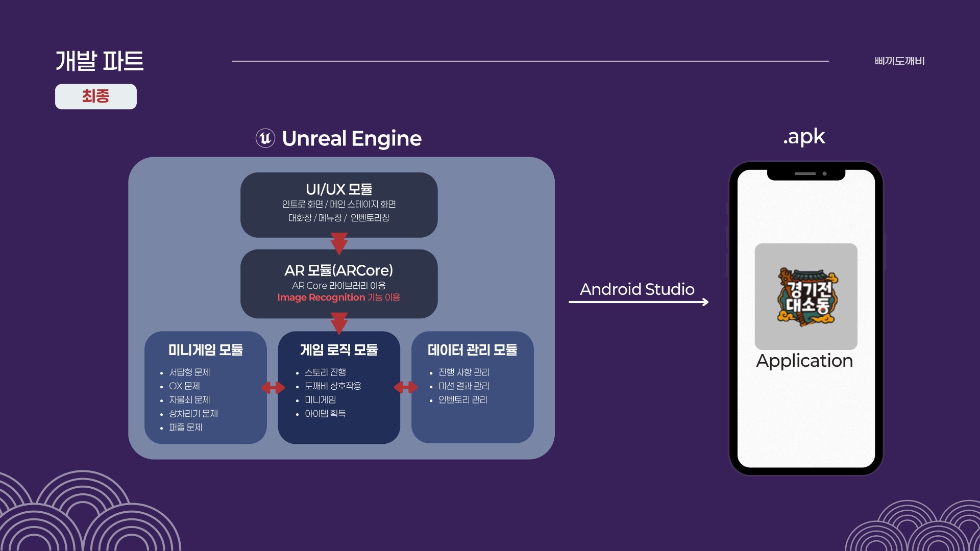Viewport: 980px width, 551px height.
Task: Click the 데이터 관리 모듈 heading
Action: (x=472, y=350)
